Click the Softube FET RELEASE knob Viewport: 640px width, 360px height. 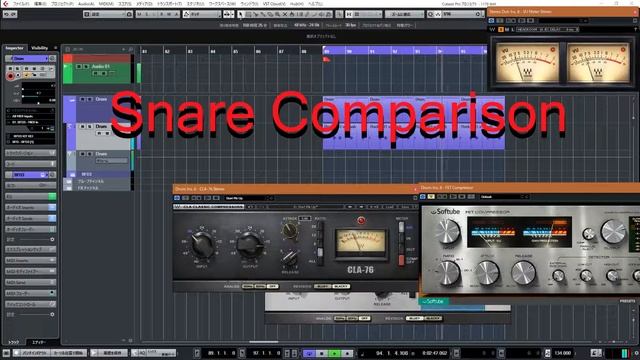pos(523,272)
